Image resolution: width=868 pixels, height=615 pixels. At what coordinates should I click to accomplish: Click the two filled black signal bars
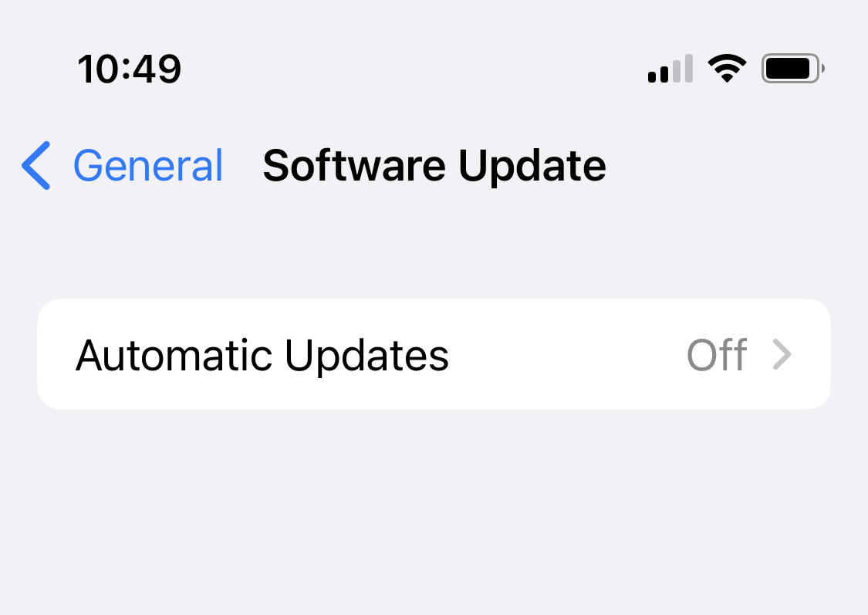658,73
